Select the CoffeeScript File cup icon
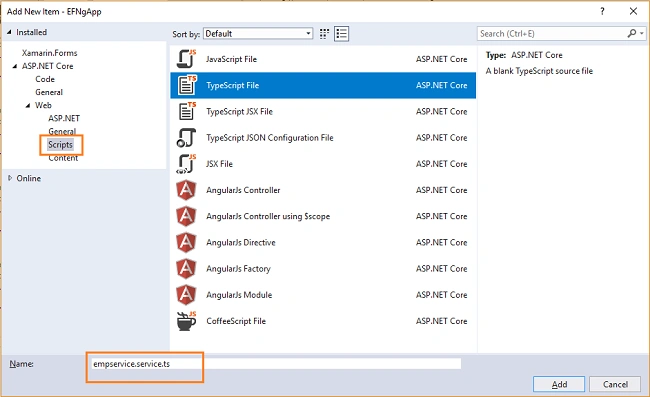The image size is (650, 397). pos(186,321)
